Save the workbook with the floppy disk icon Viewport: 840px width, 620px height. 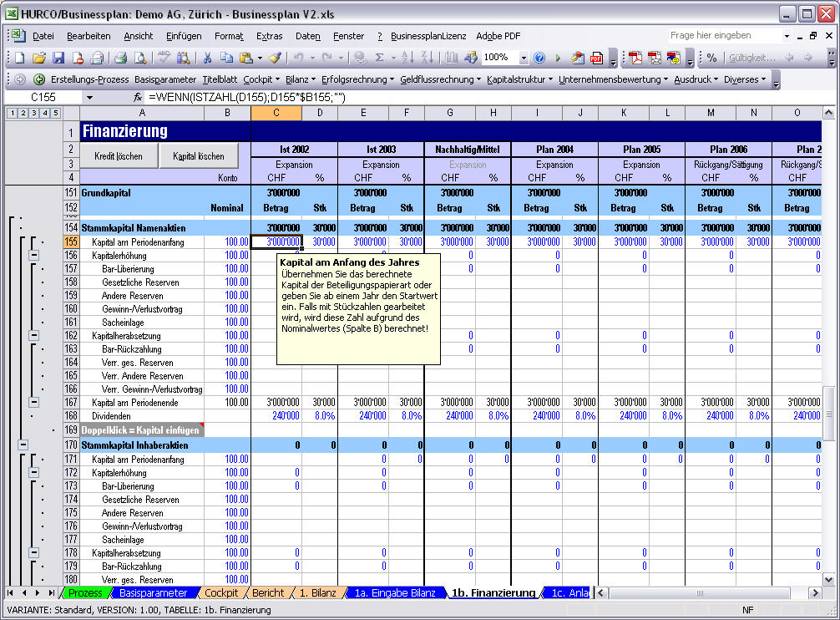coord(58,58)
